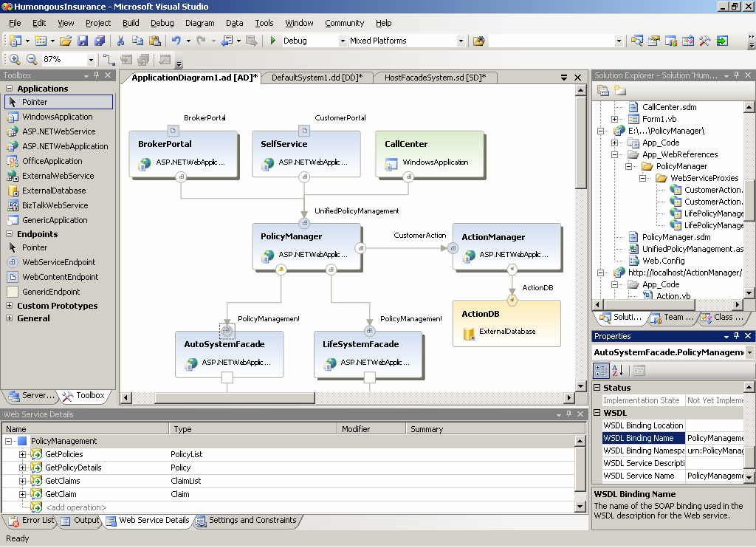Click the Open File folder icon
The height and width of the screenshot is (548, 756).
66,41
